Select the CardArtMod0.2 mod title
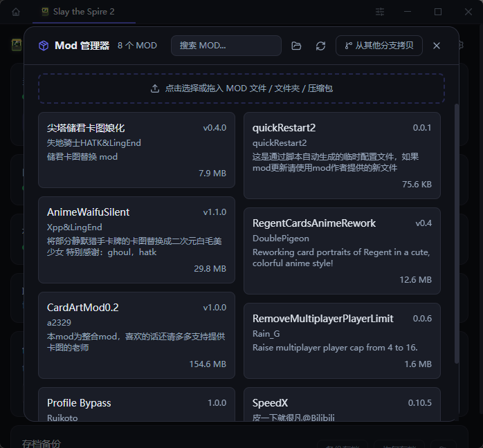The height and width of the screenshot is (448, 483). [82, 308]
